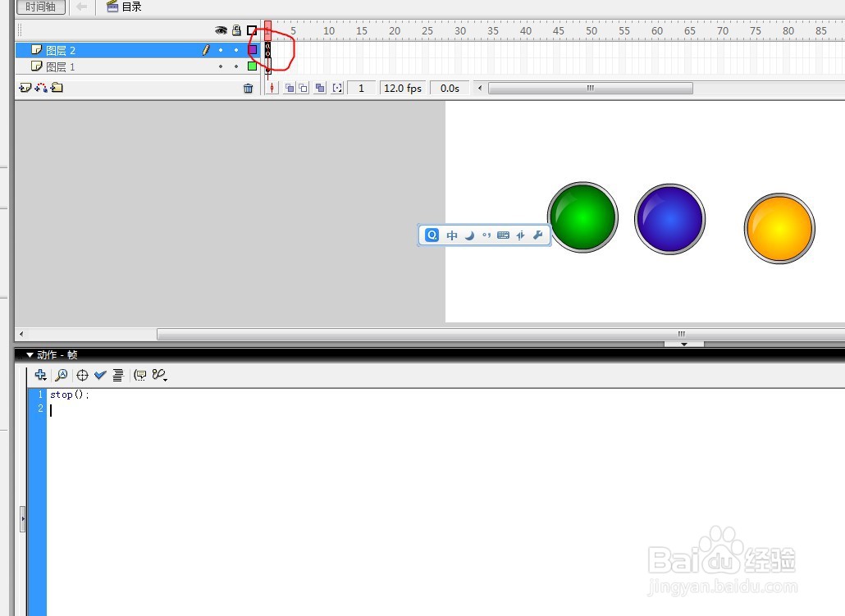The width and height of the screenshot is (845, 616).
Task: Click the 12.0 fps frame rate
Action: (403, 88)
